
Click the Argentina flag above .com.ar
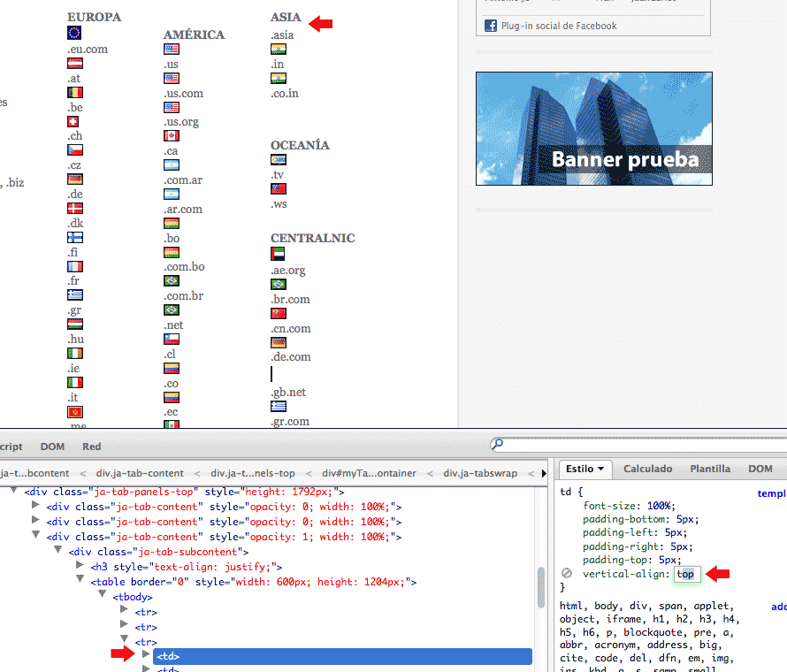(172, 165)
